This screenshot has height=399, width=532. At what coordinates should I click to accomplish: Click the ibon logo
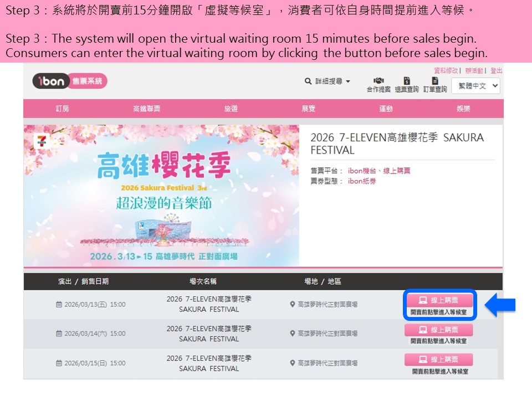click(51, 81)
